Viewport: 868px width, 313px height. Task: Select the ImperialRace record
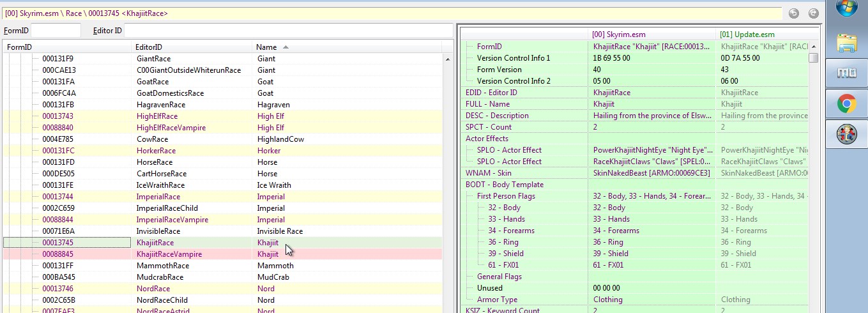click(x=222, y=197)
